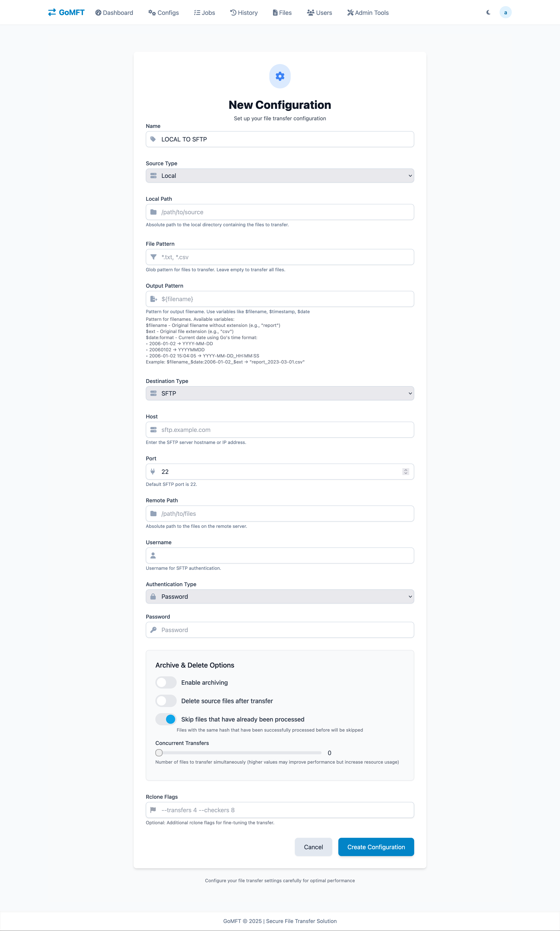The image size is (560, 931).
Task: Click the key icon in Password field
Action: [153, 630]
